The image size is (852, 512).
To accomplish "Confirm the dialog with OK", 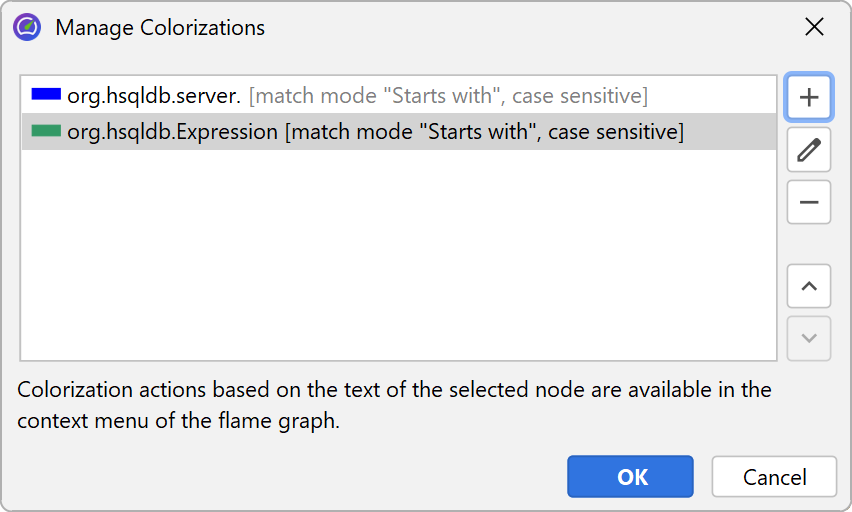I will pyautogui.click(x=630, y=477).
